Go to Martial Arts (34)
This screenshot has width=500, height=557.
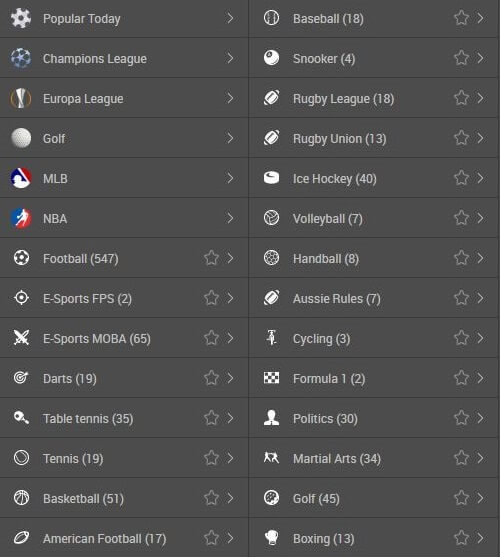pos(374,458)
